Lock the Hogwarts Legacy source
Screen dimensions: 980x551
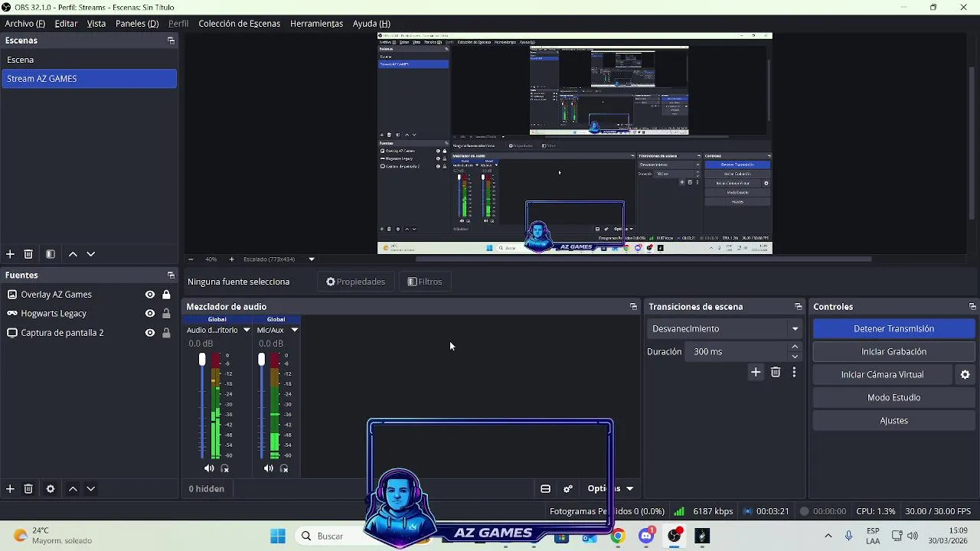pos(166,314)
